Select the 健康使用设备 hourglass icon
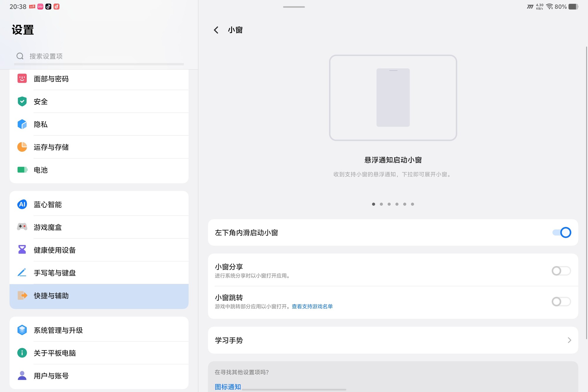 (22, 250)
